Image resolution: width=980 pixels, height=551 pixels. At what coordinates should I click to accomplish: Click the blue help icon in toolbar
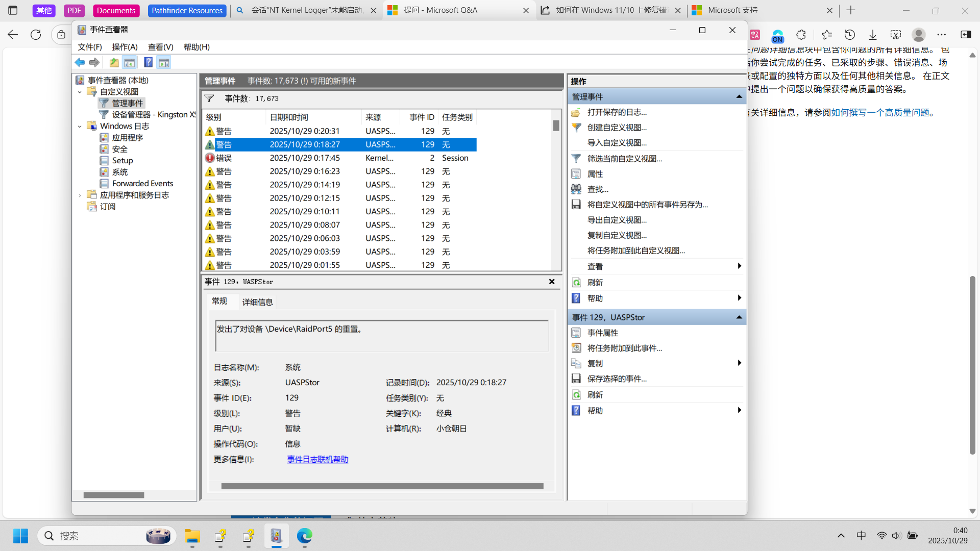click(x=148, y=62)
